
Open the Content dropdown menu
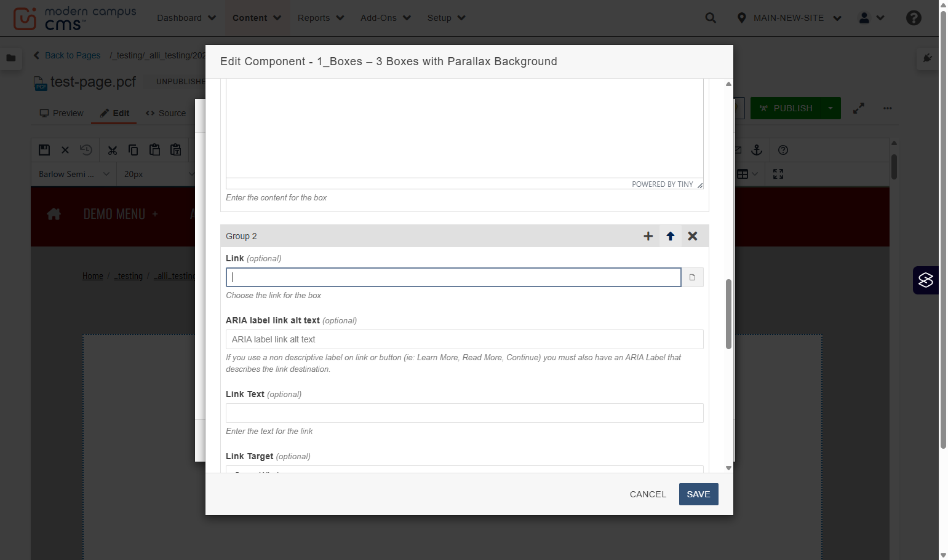(x=257, y=18)
